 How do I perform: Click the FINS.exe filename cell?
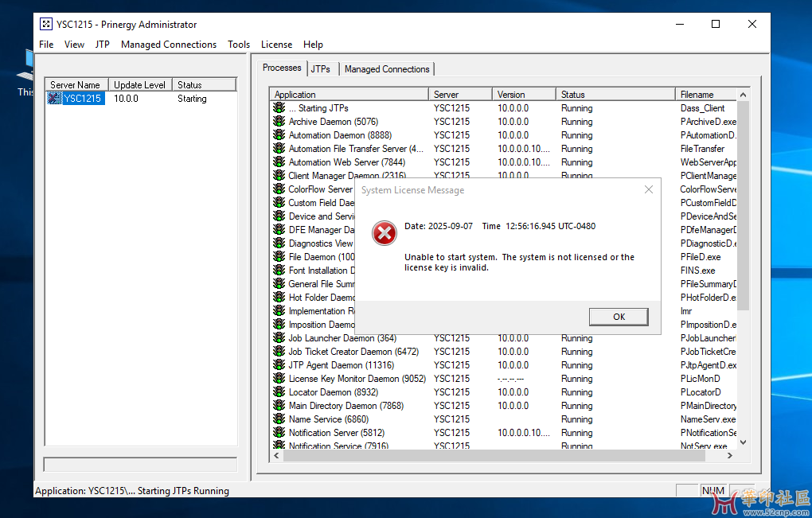click(x=697, y=270)
